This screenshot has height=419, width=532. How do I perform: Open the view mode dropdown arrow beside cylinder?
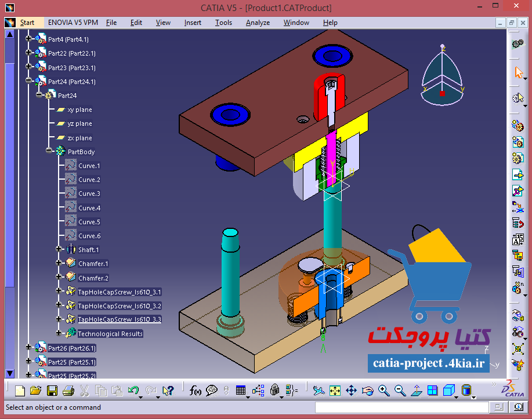pos(473,398)
